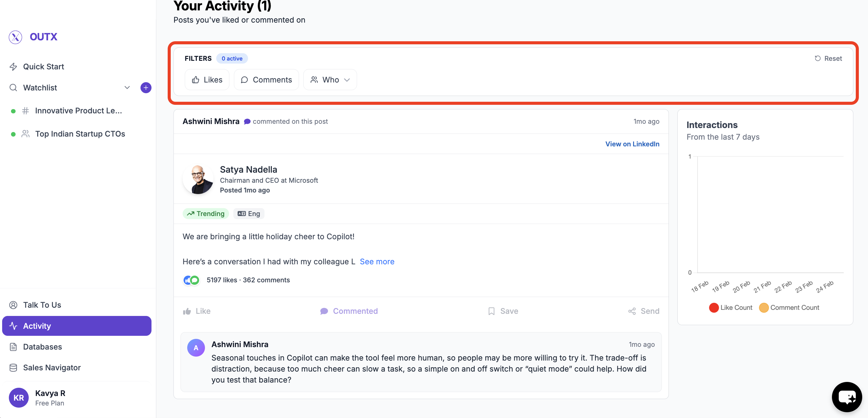Click Comment Count orange legend swatch
This screenshot has width=868, height=418.
764,307
